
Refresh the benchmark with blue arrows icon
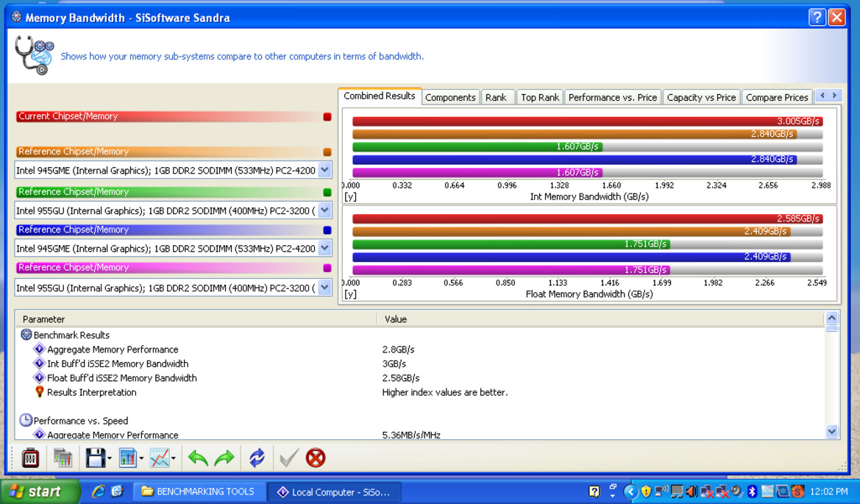pos(257,458)
